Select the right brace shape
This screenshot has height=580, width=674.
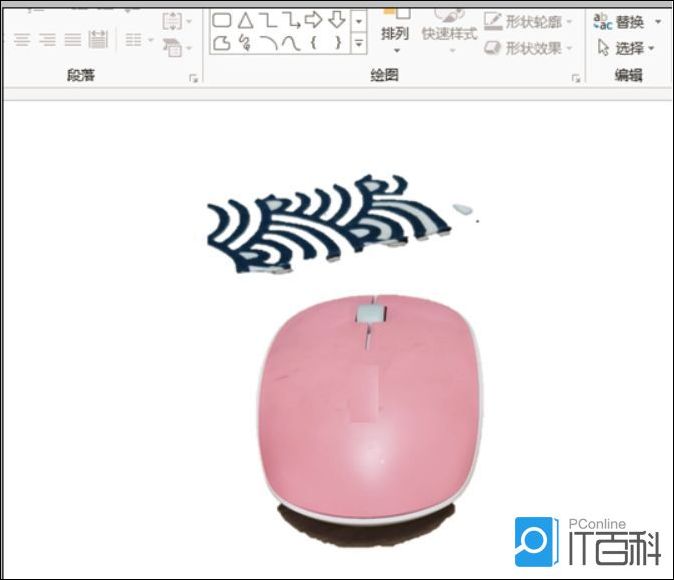tap(338, 43)
